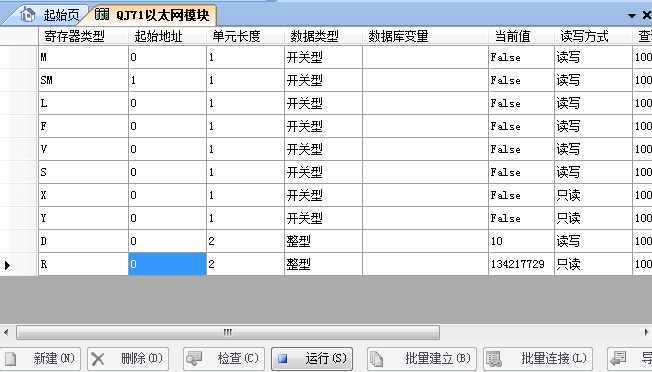Click 读写 access mode in D row
Image resolution: width=652 pixels, height=372 pixels.
pos(593,241)
